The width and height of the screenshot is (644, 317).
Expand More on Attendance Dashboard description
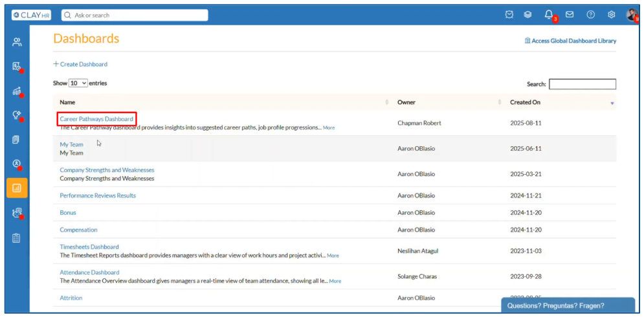(x=335, y=281)
